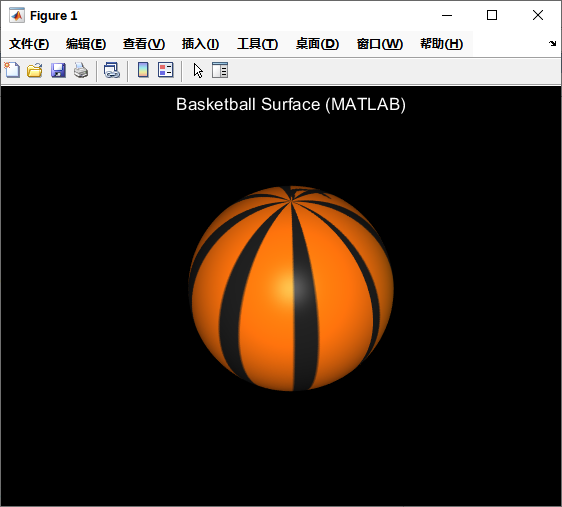Expand the 工具(T) menu
This screenshot has height=507, width=562.
pyautogui.click(x=257, y=44)
